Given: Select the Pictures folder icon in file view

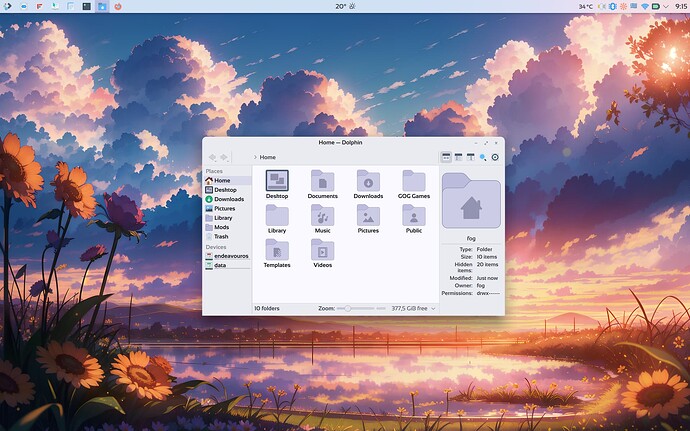Looking at the screenshot, I should click(368, 215).
